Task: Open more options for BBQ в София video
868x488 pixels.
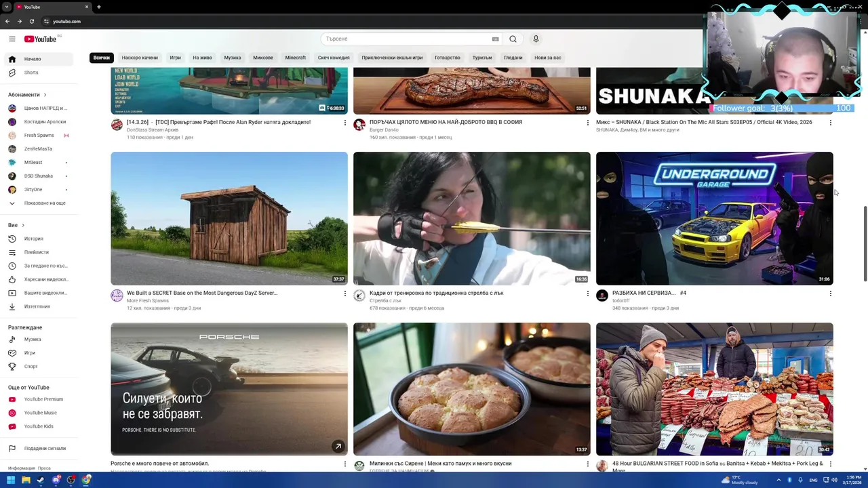Action: point(587,123)
